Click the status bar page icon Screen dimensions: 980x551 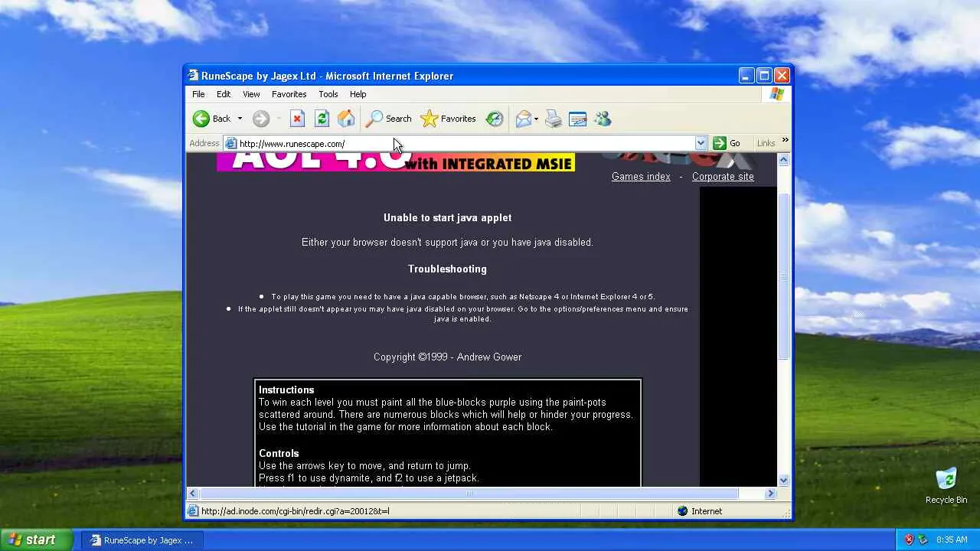(x=193, y=511)
